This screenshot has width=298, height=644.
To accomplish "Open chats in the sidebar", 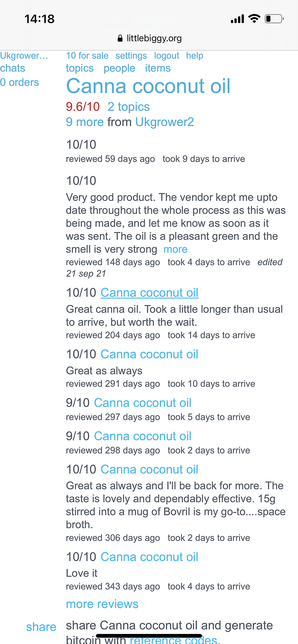I will pos(13,68).
